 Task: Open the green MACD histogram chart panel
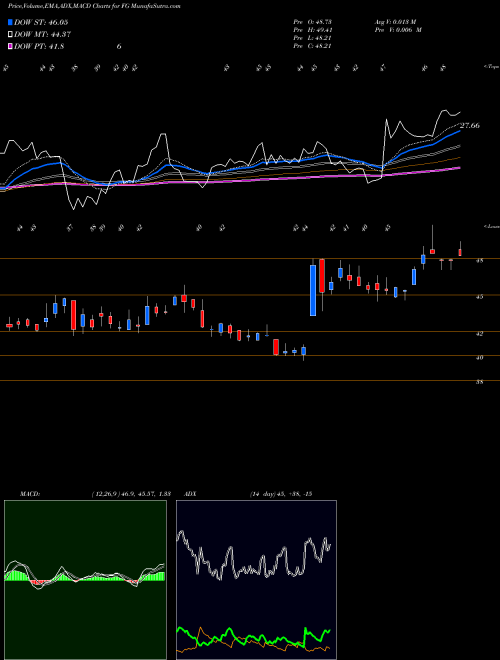85,580
